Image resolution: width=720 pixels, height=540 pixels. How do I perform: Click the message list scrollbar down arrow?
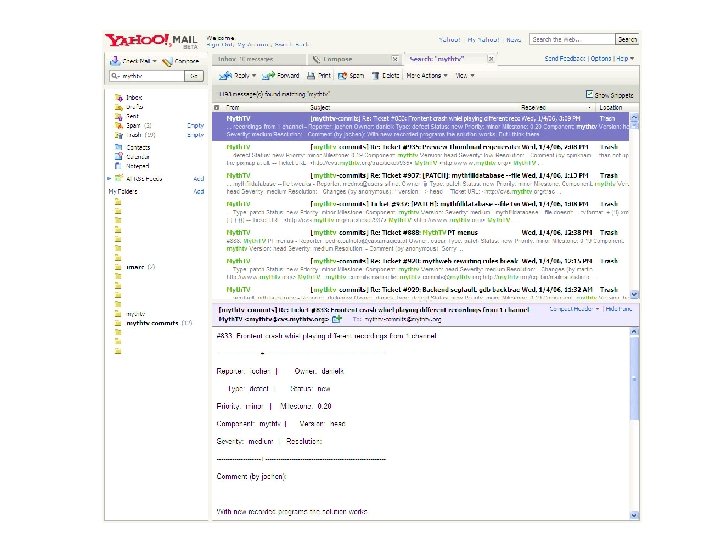tap(634, 294)
